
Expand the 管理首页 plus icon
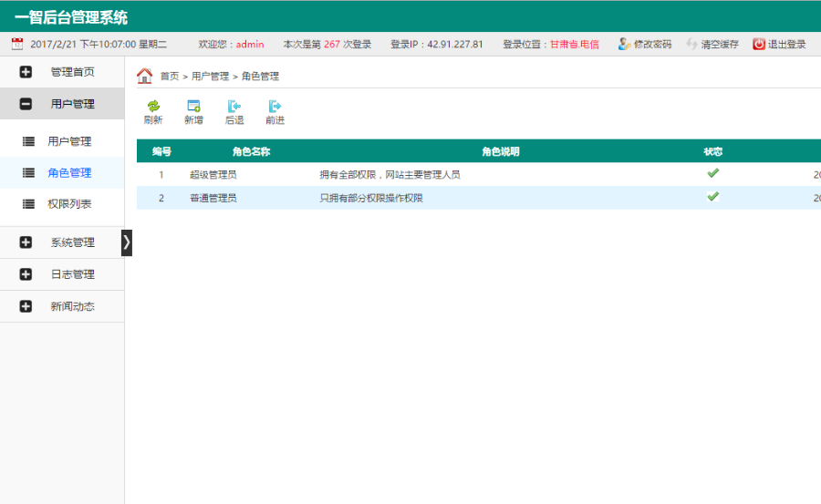coord(26,72)
